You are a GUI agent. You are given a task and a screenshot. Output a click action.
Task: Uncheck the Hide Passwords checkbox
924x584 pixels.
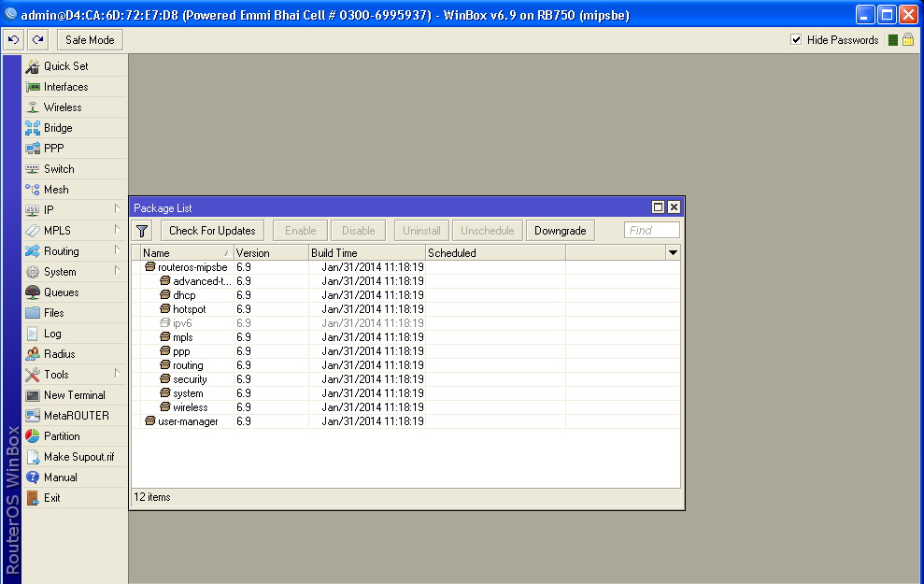coord(797,40)
